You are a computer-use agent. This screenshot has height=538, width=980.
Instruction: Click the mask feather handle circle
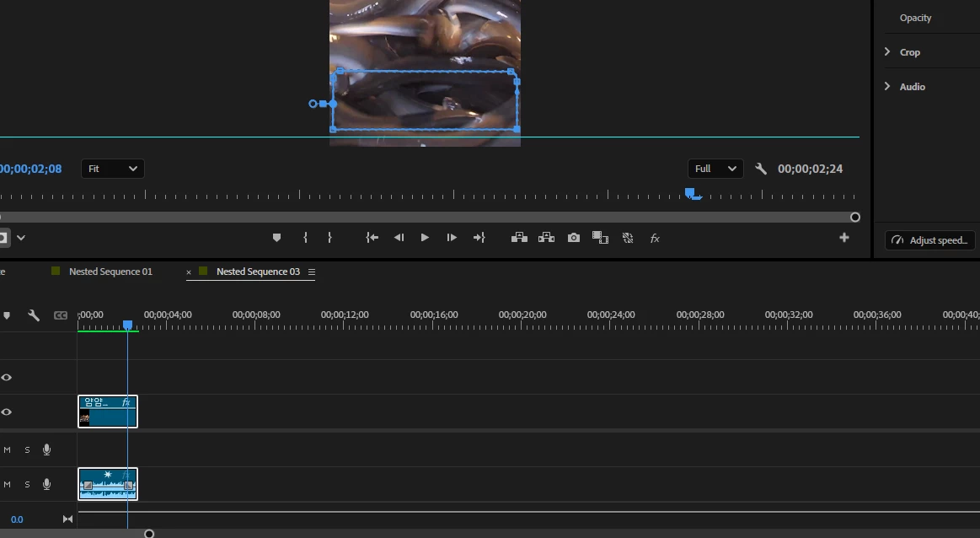click(313, 104)
